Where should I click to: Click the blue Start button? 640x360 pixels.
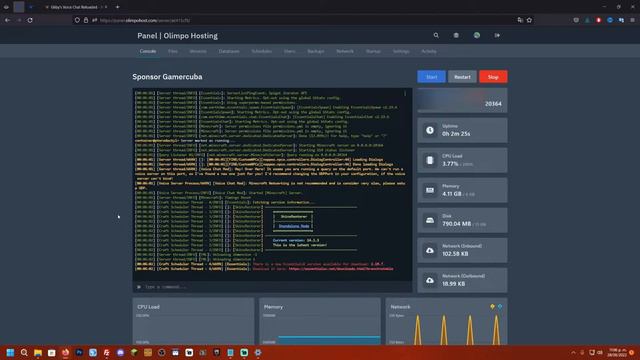click(x=431, y=77)
